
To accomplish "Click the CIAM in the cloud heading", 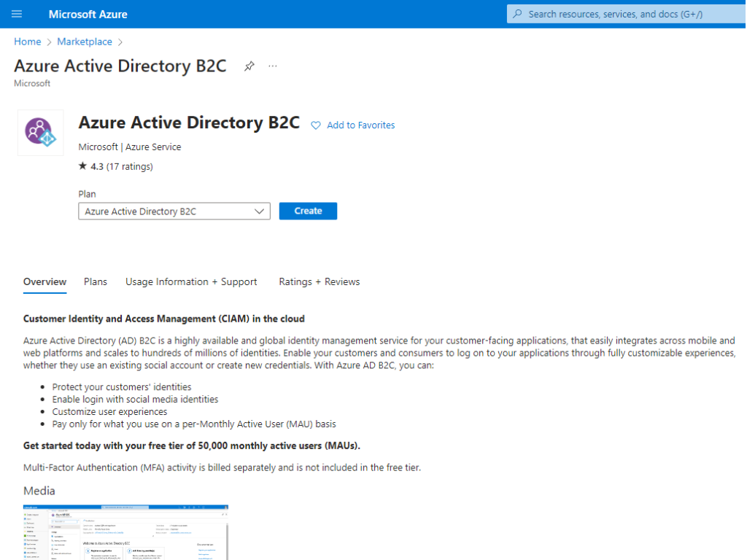I will point(164,319).
